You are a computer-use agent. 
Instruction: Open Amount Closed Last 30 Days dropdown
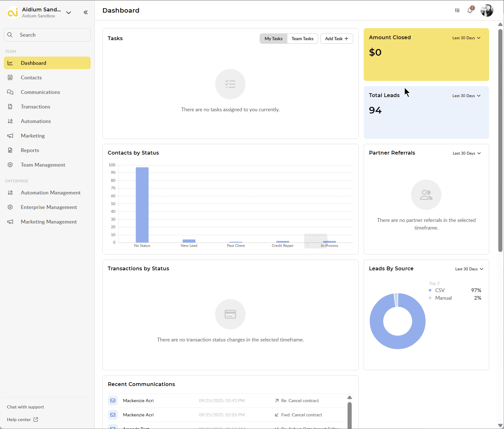pos(466,38)
